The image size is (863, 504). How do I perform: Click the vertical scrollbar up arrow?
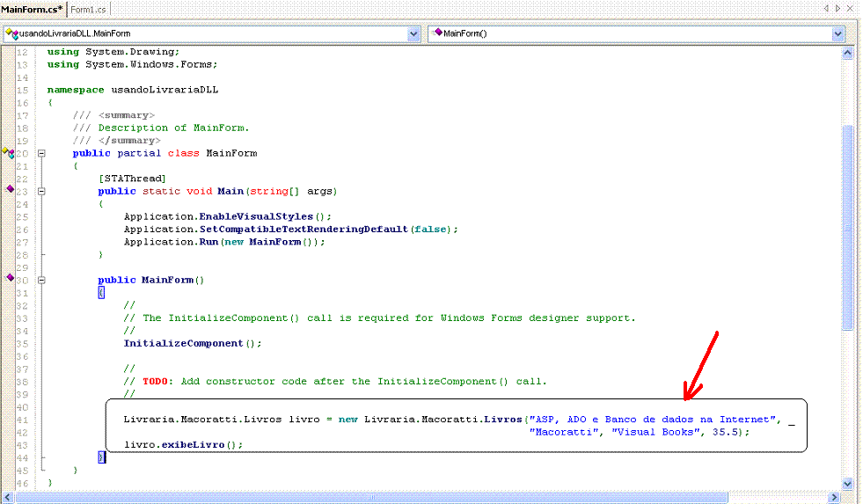(x=847, y=53)
